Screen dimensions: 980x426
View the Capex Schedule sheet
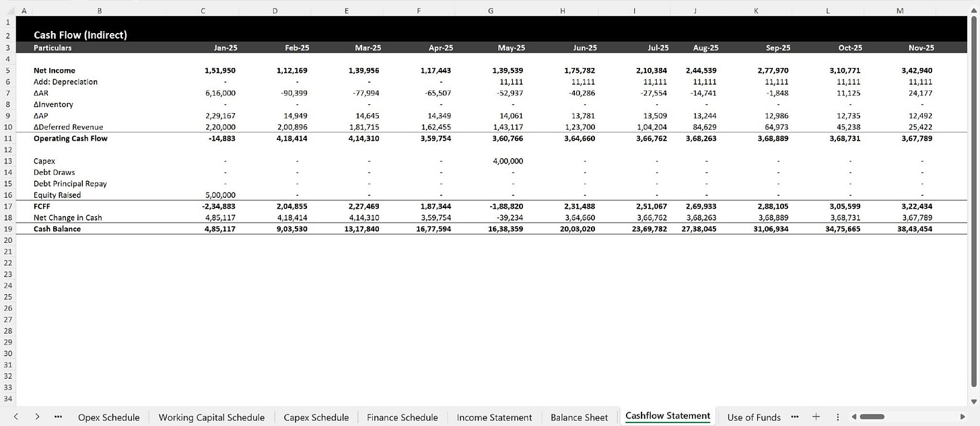(316, 417)
